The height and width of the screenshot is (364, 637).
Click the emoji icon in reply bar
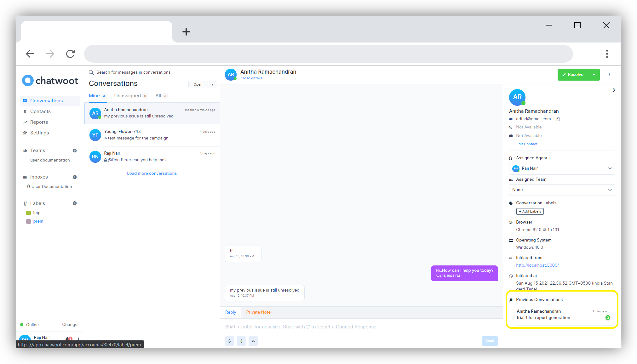[x=229, y=341]
